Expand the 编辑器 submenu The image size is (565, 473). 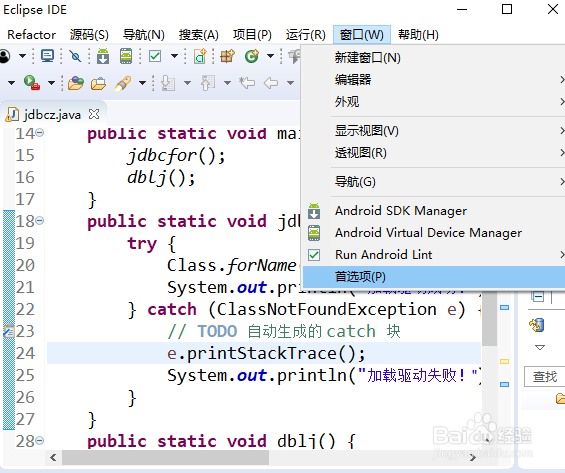tap(434, 80)
